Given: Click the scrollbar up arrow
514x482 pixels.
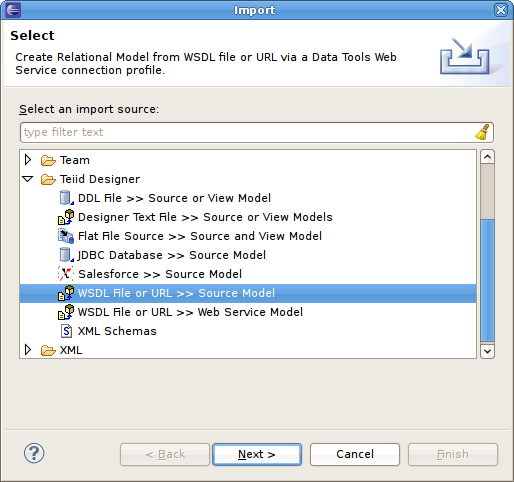Looking at the screenshot, I should click(487, 157).
